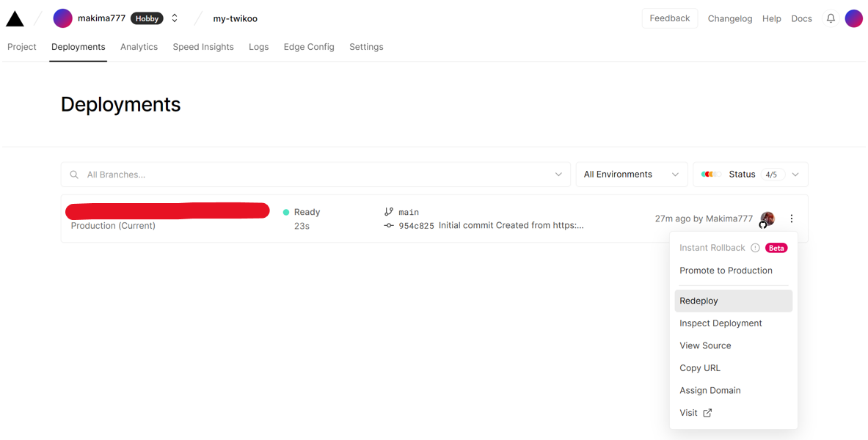Click the Hobby plan badge
Viewport: 868px width, 440px height.
147,18
